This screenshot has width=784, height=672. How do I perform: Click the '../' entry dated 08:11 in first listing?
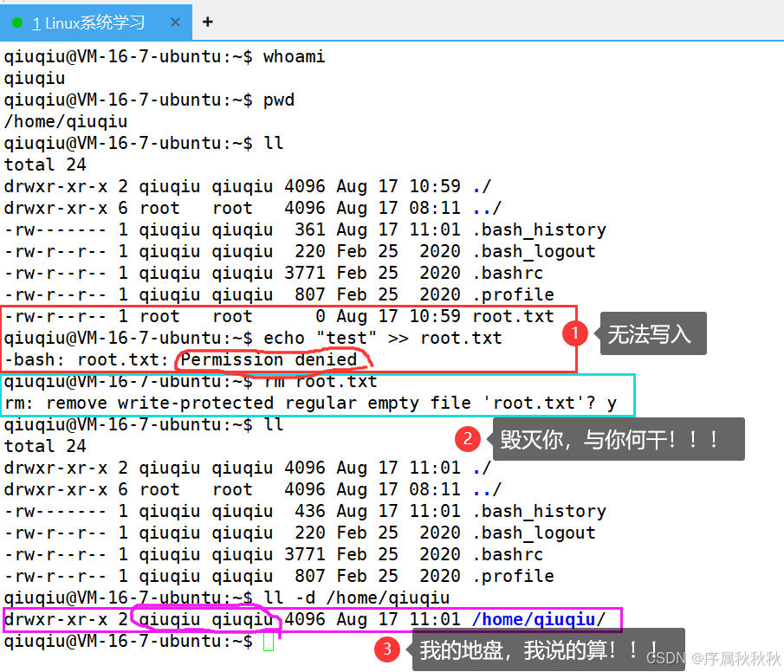pyautogui.click(x=487, y=208)
